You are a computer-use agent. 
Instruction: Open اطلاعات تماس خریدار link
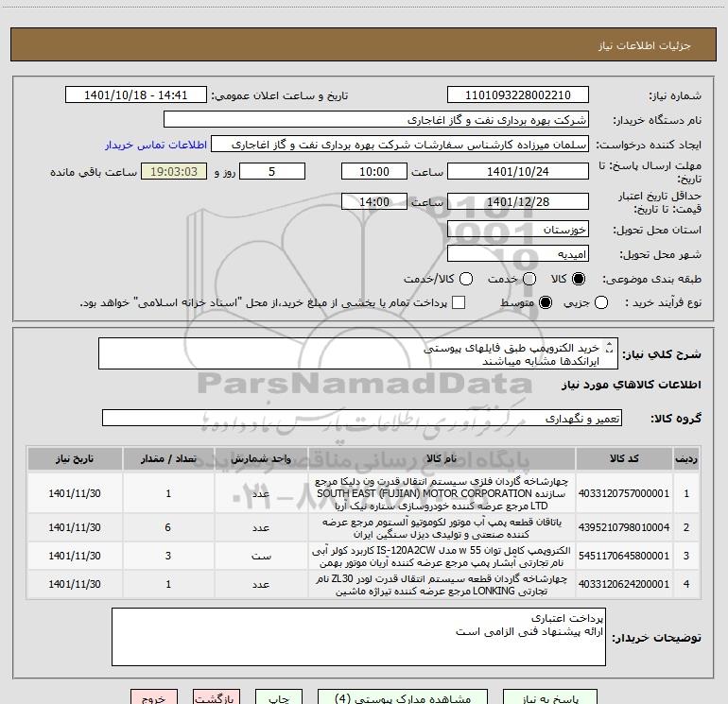(156, 145)
